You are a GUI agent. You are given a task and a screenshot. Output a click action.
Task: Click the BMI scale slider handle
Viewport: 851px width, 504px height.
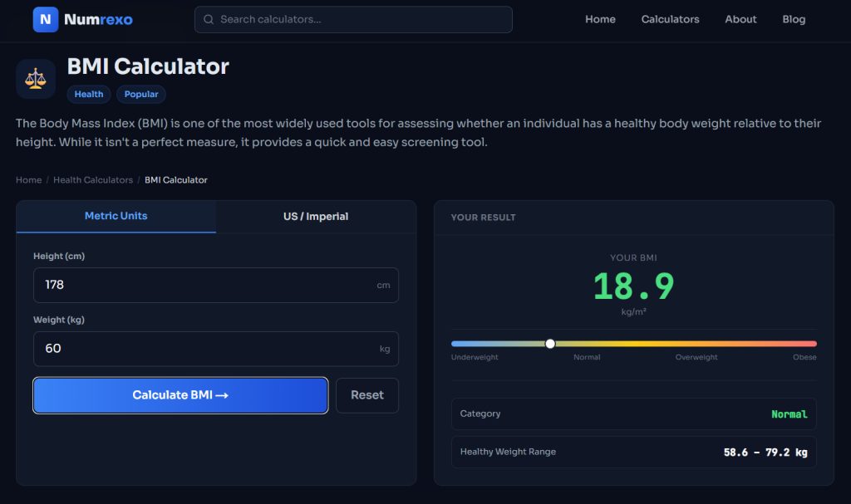[x=550, y=344]
